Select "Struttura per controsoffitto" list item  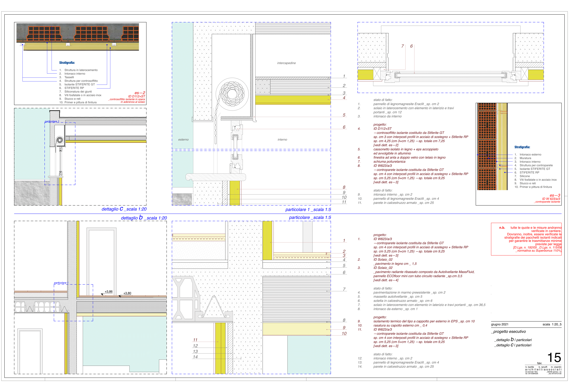tap(81, 81)
